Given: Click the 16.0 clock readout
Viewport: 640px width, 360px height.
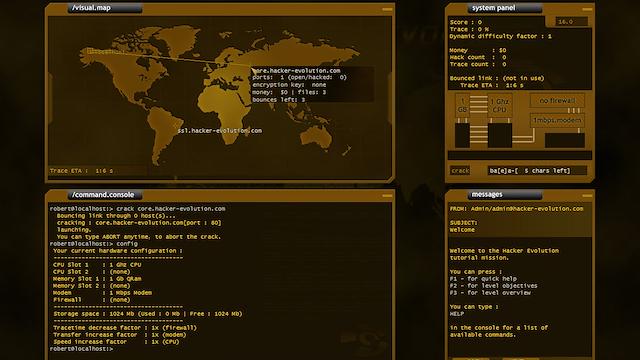Looking at the screenshot, I should point(571,22).
